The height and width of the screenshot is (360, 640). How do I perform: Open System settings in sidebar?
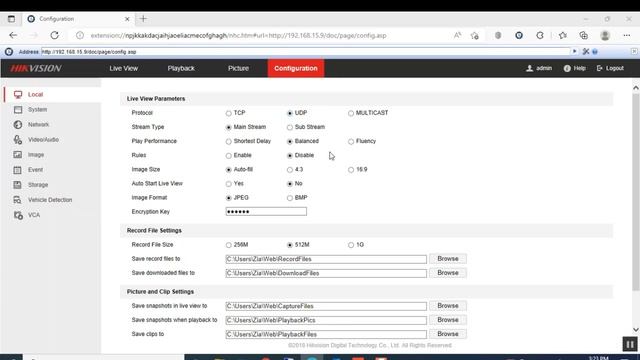pos(37,110)
